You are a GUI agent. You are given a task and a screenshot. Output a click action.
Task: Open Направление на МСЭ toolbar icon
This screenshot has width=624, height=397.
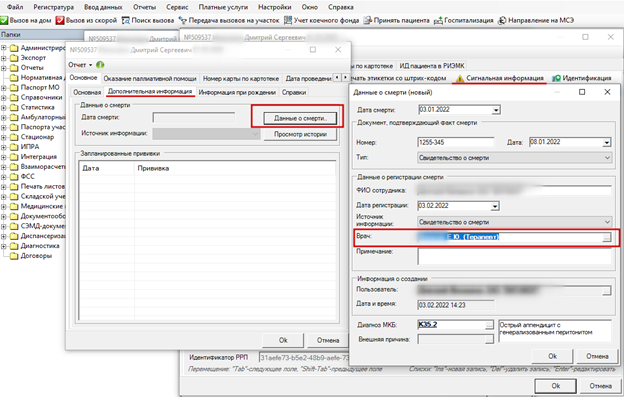coord(502,20)
